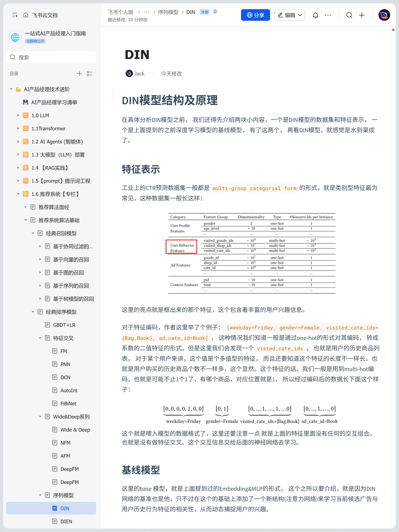Viewport: 399px width, 532px height.
Task: Add a new item with the 目录 plus icon
Action: coord(79,74)
